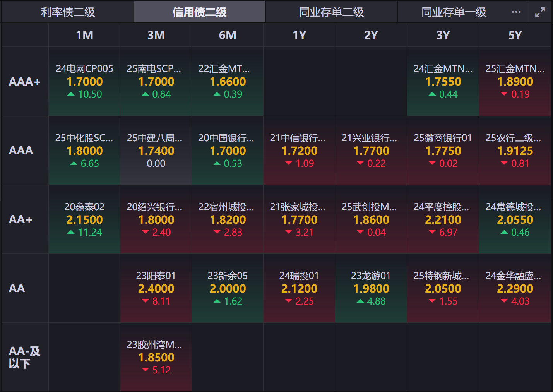Open the 21兴业银行 bond cell

coord(371,151)
